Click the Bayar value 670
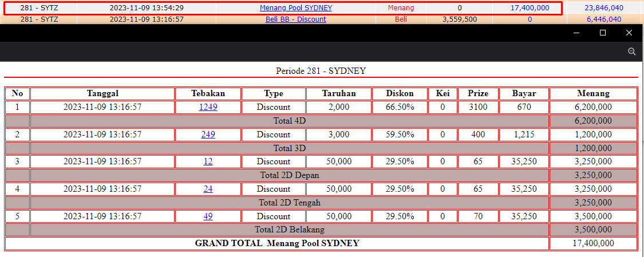644x257 pixels. tap(524, 107)
